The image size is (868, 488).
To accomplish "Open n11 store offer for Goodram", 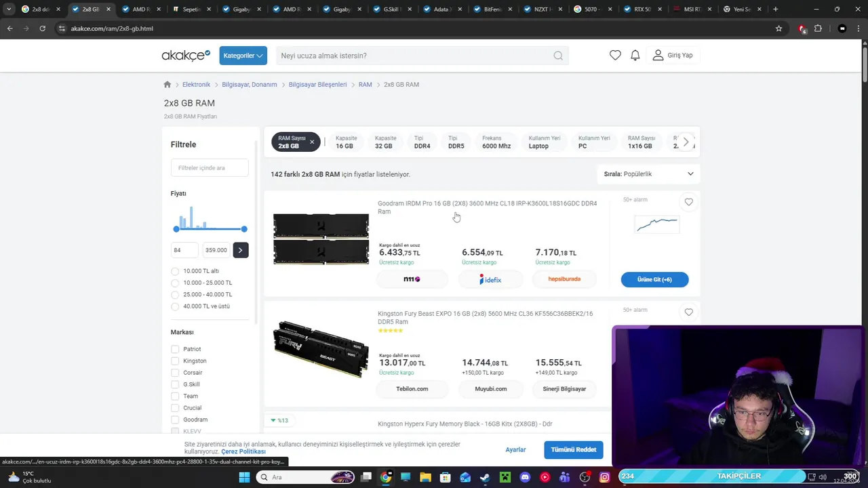I will pos(412,279).
